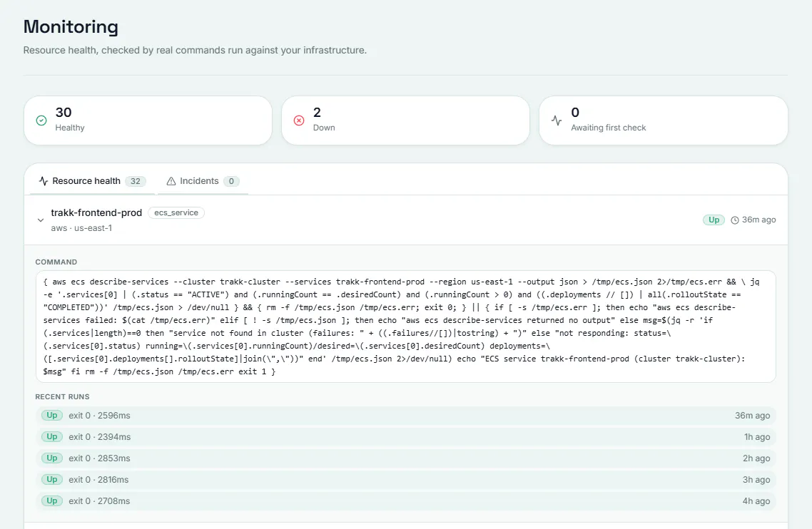Collapse the trakk-frontend-prod resource row
This screenshot has width=812, height=529.
(41, 220)
